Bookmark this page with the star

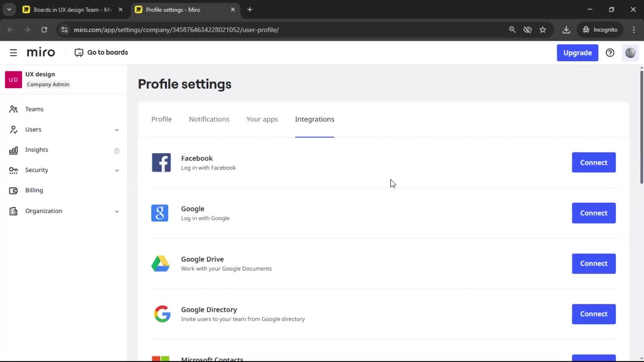[543, 29]
